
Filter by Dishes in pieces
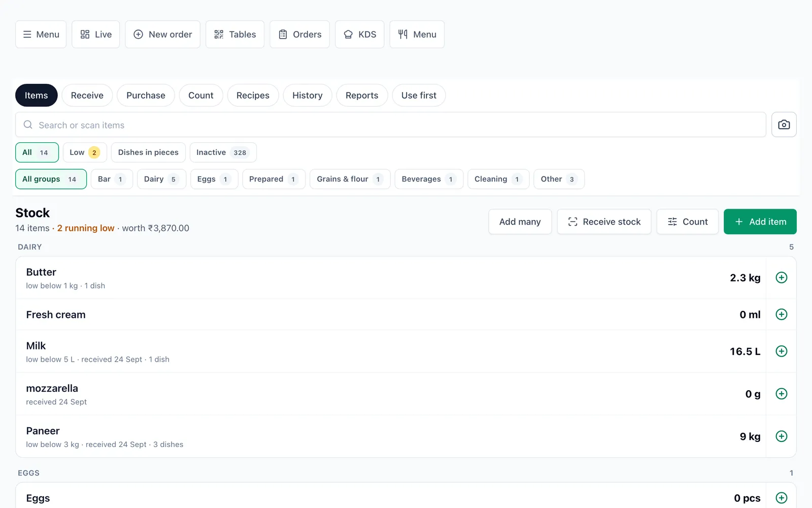click(x=148, y=152)
